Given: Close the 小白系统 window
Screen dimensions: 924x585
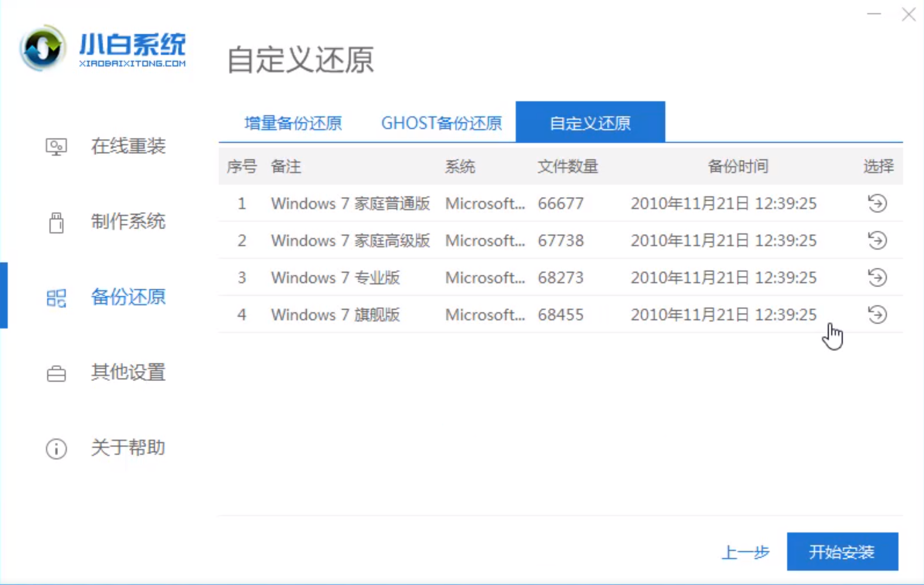Looking at the screenshot, I should 908,14.
